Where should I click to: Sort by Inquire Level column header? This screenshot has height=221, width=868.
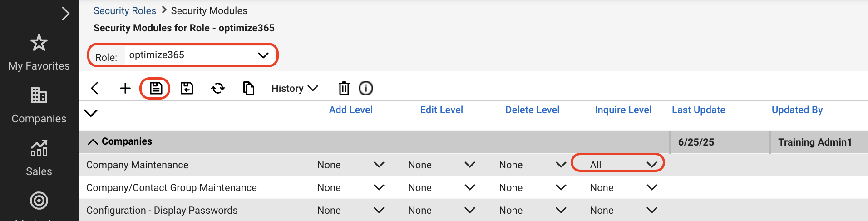pyautogui.click(x=623, y=110)
